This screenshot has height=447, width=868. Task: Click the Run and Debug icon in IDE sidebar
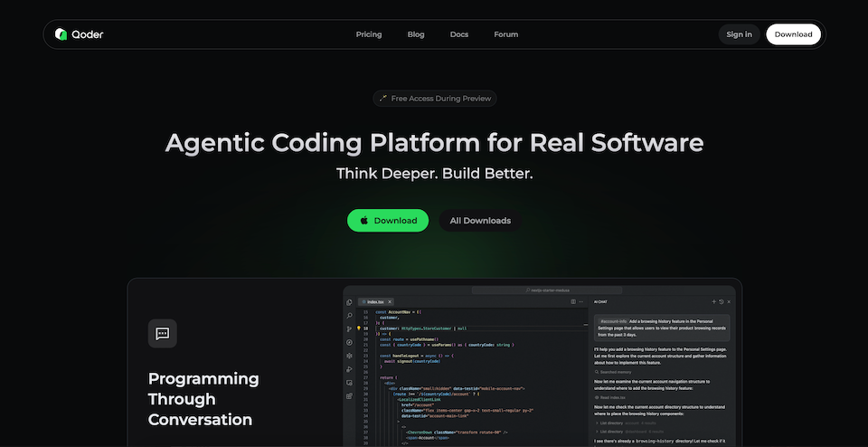349,369
